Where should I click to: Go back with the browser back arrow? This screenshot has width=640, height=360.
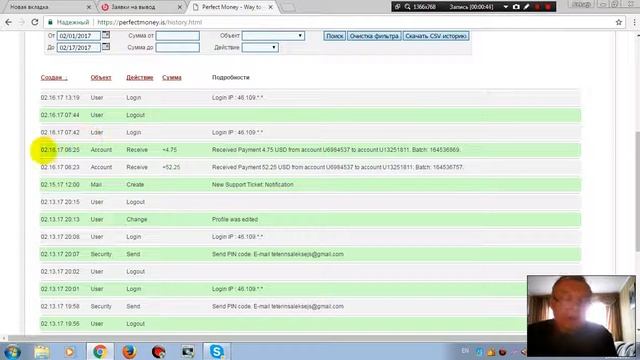(9, 22)
